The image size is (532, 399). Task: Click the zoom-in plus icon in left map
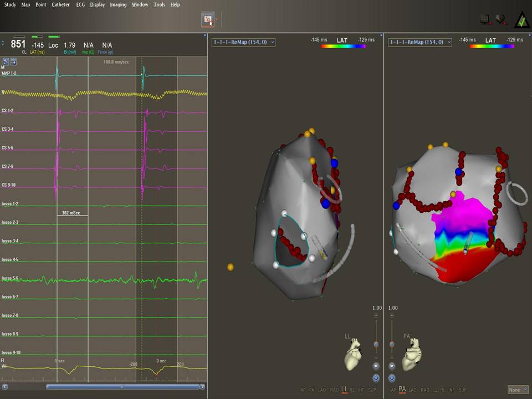pos(376,315)
